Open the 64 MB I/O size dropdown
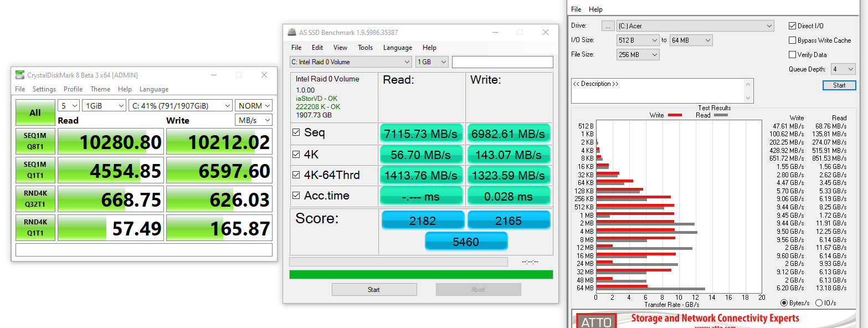Image resolution: width=868 pixels, height=328 pixels. tap(691, 40)
